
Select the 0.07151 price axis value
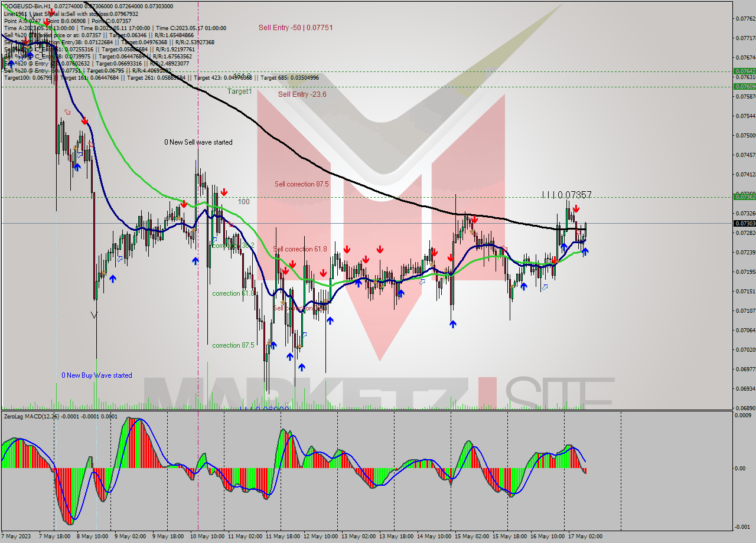[x=745, y=291]
